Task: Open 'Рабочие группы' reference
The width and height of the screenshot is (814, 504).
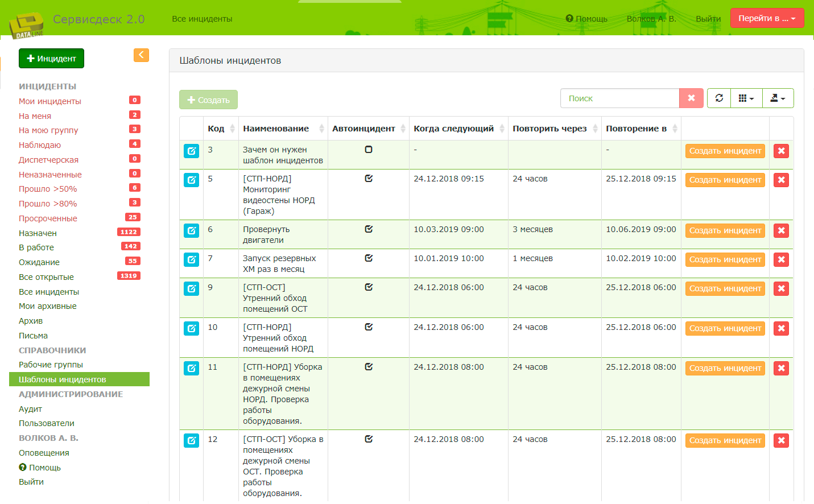Action: (x=51, y=365)
